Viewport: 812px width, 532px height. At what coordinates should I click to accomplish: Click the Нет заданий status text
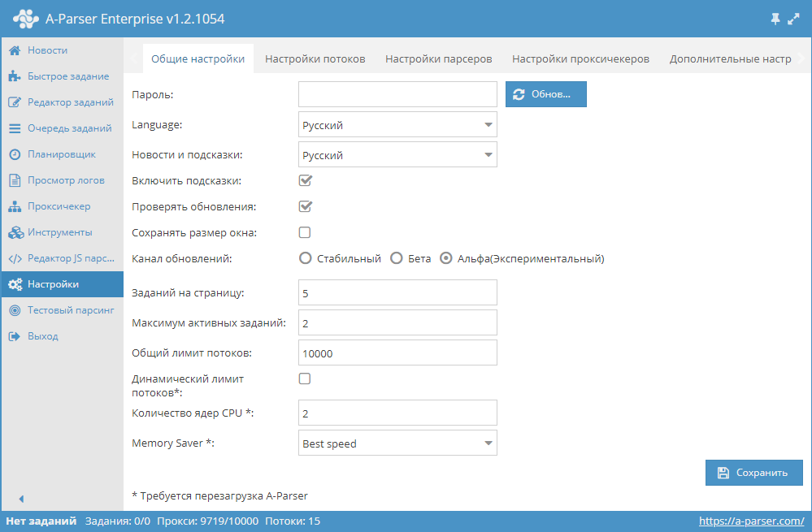coord(41,521)
